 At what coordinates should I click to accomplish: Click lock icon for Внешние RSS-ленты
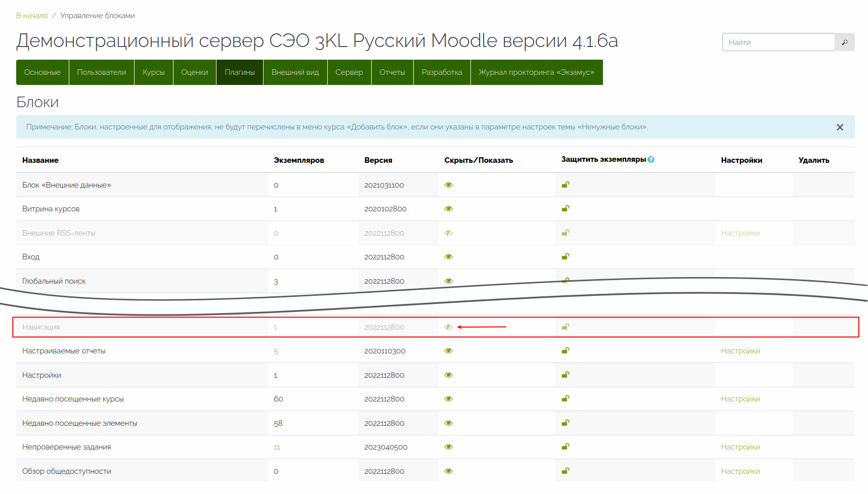(x=566, y=233)
